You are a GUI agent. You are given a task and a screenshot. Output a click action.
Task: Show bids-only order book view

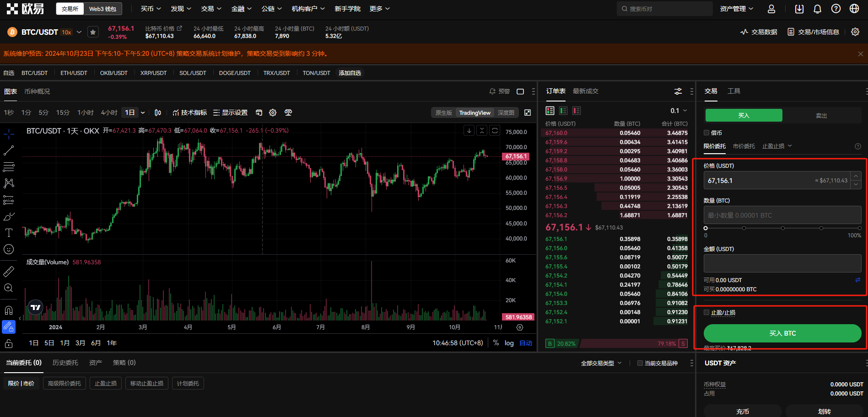(563, 111)
